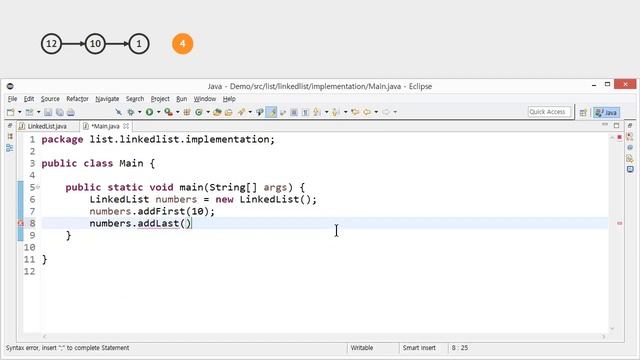
Task: Click the horizontal scrollbar left arrow
Action: click(44, 336)
